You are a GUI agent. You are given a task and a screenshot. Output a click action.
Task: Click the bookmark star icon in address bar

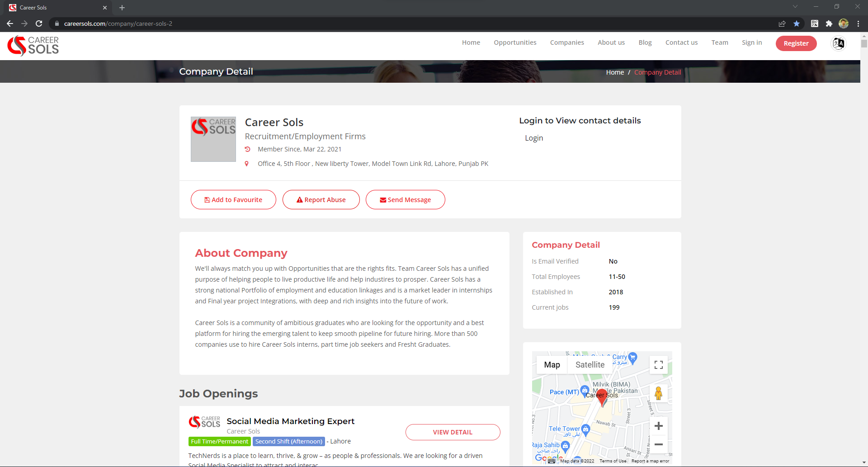[x=797, y=24]
